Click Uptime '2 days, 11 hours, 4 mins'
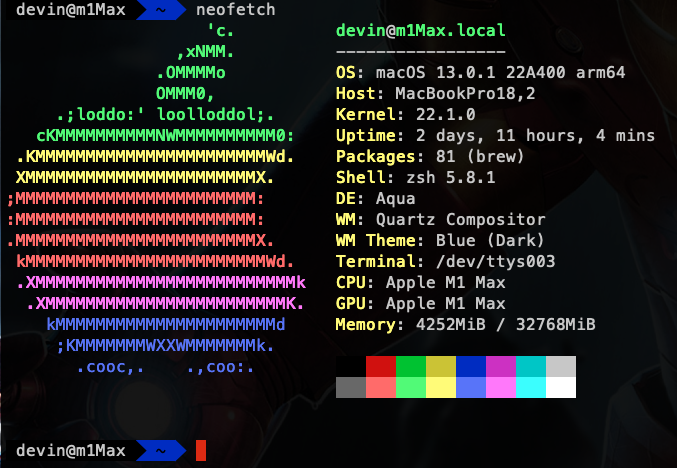Viewport: 677px width, 468px height. click(x=535, y=136)
